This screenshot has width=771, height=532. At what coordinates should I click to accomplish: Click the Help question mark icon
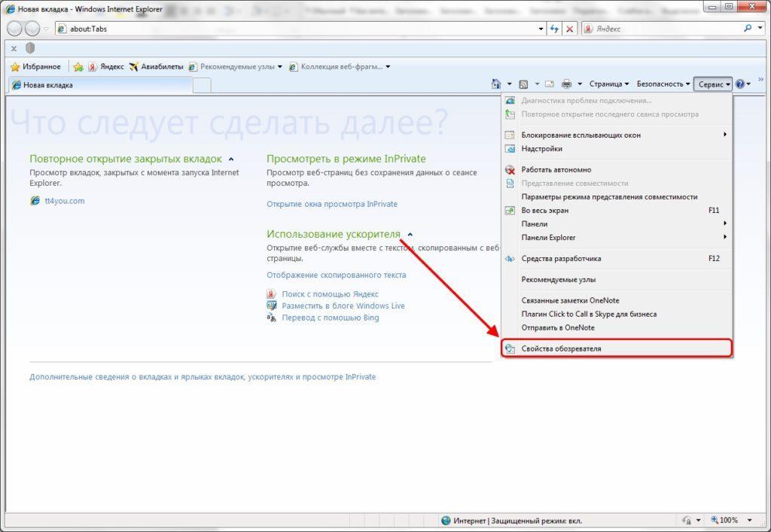(x=739, y=84)
